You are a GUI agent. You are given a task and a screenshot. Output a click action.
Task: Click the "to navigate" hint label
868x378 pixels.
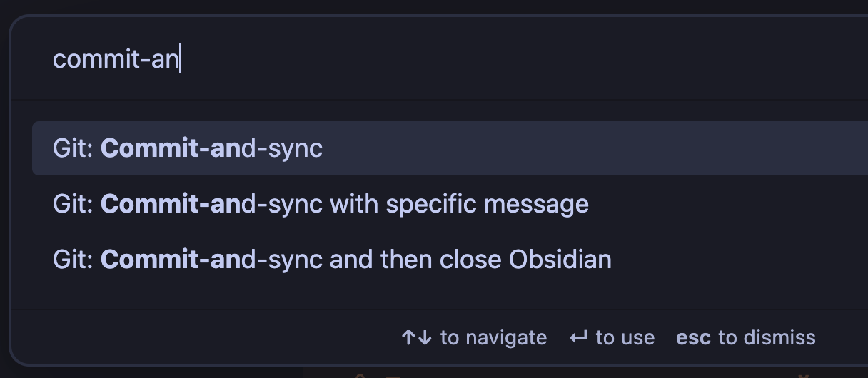[x=493, y=337]
